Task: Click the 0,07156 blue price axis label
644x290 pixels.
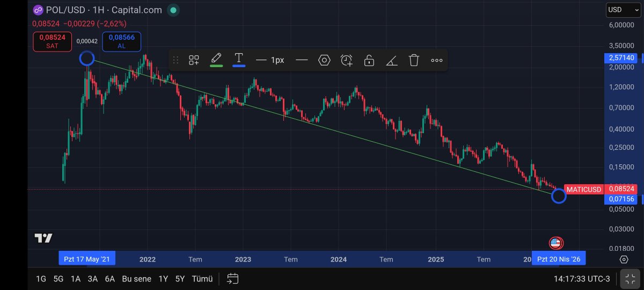Action: pyautogui.click(x=621, y=199)
